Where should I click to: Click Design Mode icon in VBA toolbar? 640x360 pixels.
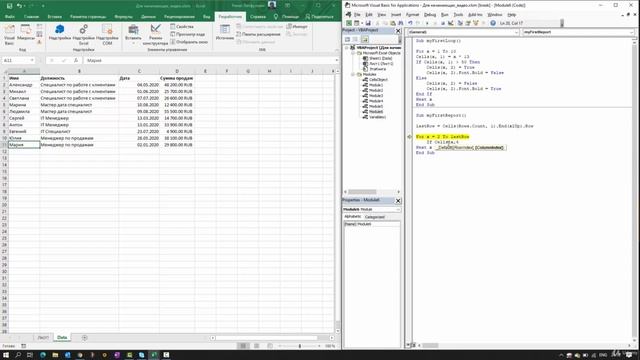click(x=451, y=23)
